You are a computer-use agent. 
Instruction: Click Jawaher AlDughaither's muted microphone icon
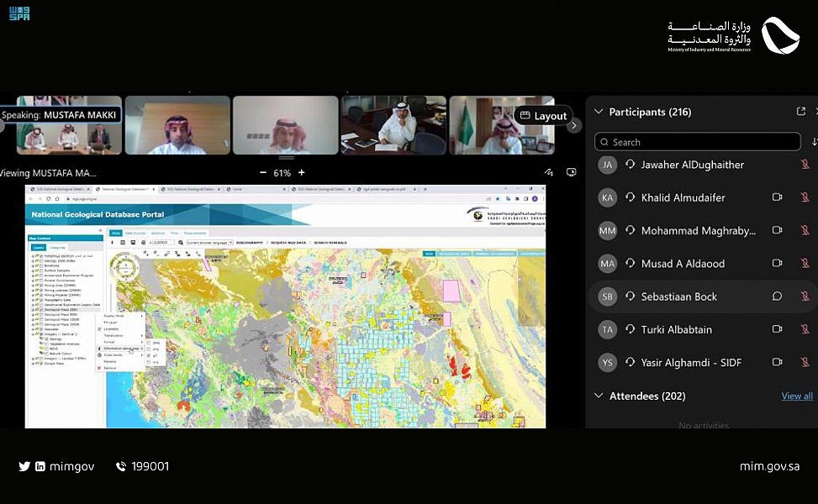coord(805,165)
